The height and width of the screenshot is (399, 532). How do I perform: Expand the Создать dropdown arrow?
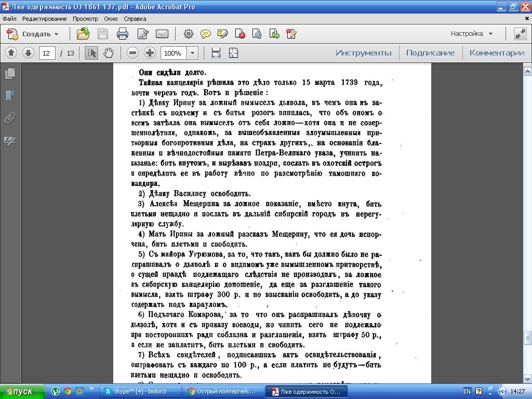[x=56, y=34]
